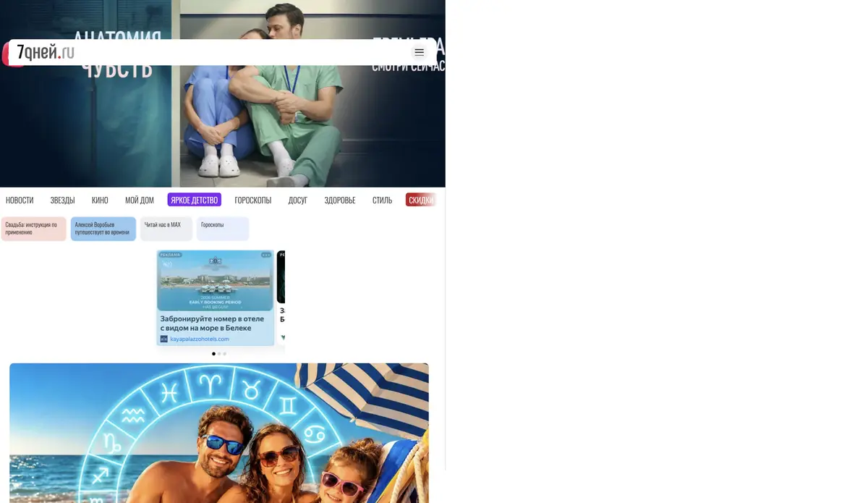Go to the ЗВЕЗДЫ section
This screenshot has width=868, height=503.
(x=62, y=200)
